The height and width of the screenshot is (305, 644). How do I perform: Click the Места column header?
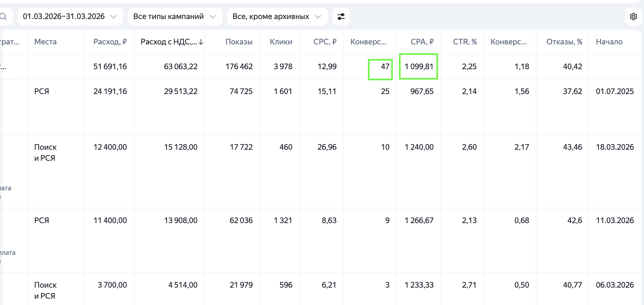click(x=45, y=42)
